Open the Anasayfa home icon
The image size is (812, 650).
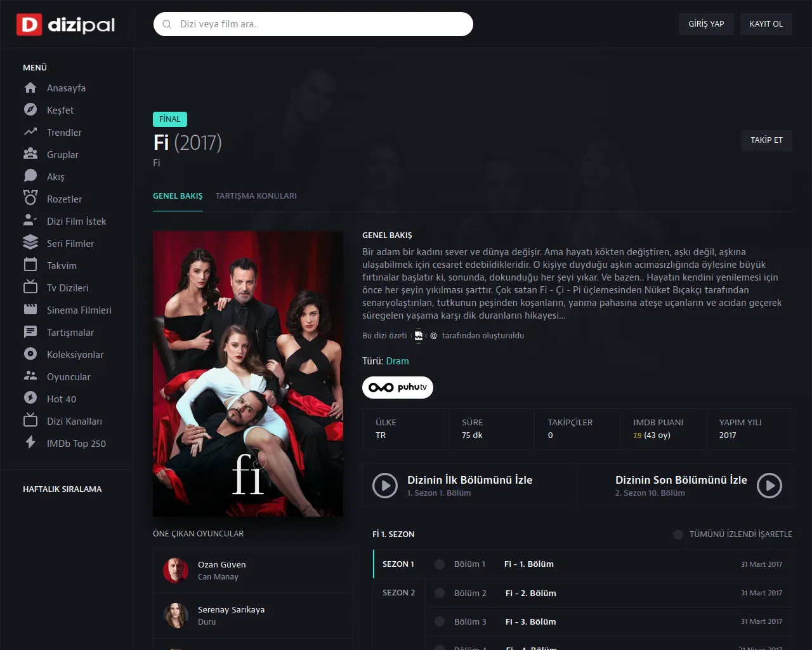click(x=30, y=88)
